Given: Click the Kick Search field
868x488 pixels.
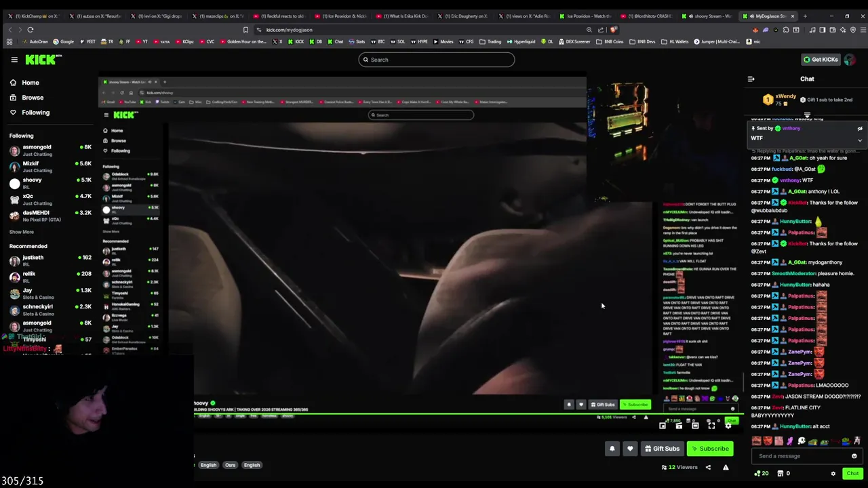Looking at the screenshot, I should [437, 60].
